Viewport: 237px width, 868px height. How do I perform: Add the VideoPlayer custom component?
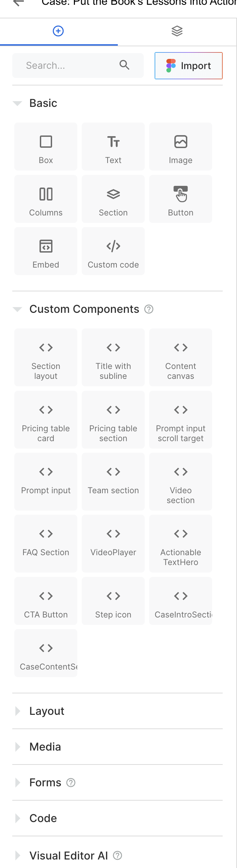tap(113, 544)
